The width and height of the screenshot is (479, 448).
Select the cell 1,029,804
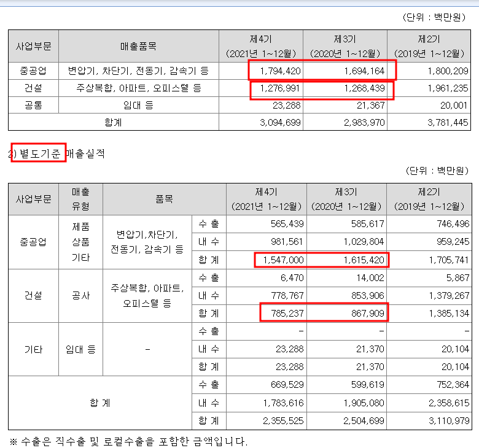point(364,242)
